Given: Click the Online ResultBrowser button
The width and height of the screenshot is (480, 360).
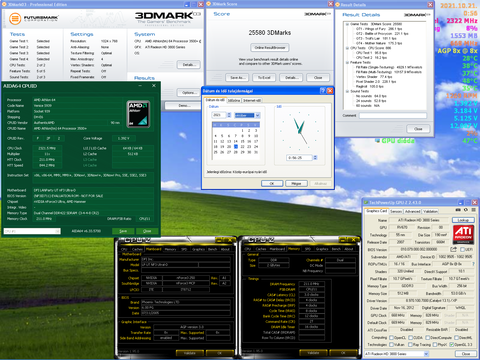Looking at the screenshot, I should 270,48.
